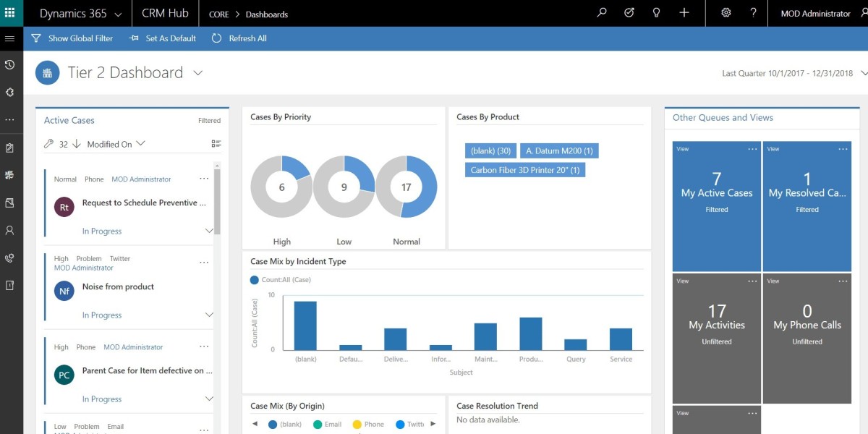Viewport: 868px width, 434px height.
Task: Open the help question mark icon
Action: 754,13
